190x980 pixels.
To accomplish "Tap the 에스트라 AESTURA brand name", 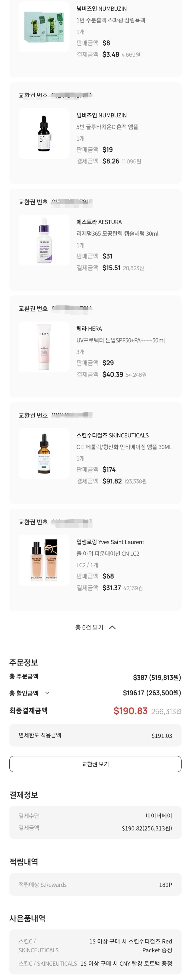I will (x=99, y=222).
